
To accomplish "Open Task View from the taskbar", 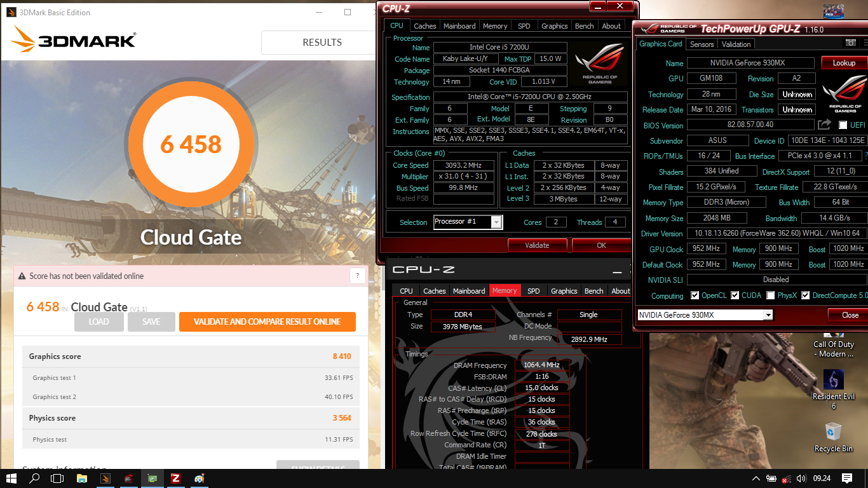I will tap(57, 478).
